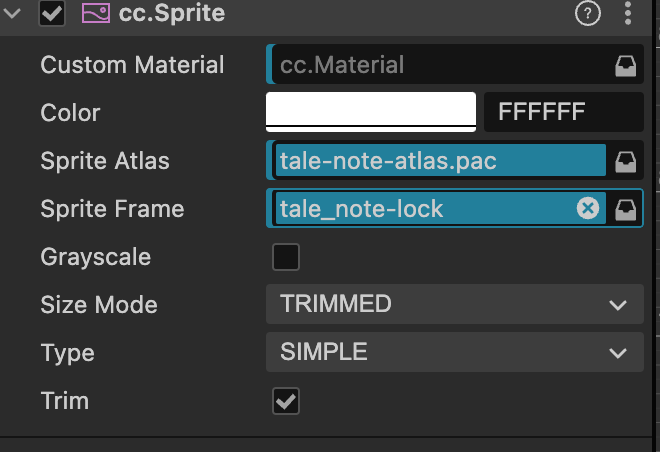
Task: Click the Custom Material asset picker icon
Action: point(625,66)
